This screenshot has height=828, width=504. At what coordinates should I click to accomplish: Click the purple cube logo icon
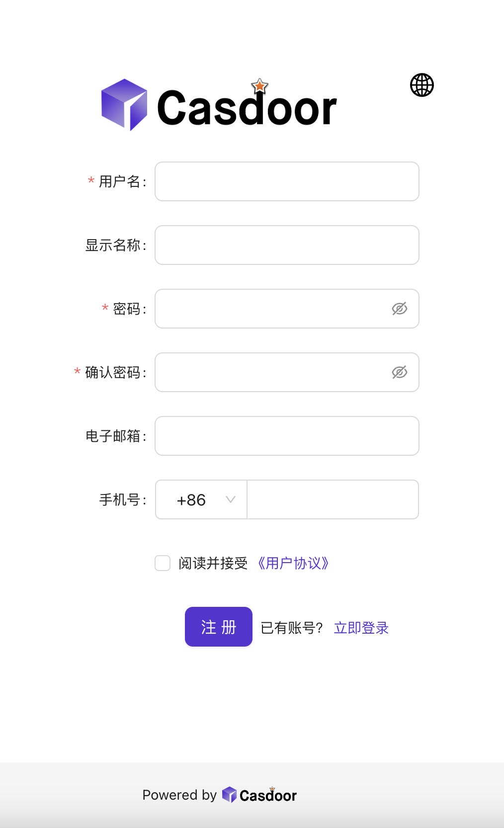click(124, 105)
